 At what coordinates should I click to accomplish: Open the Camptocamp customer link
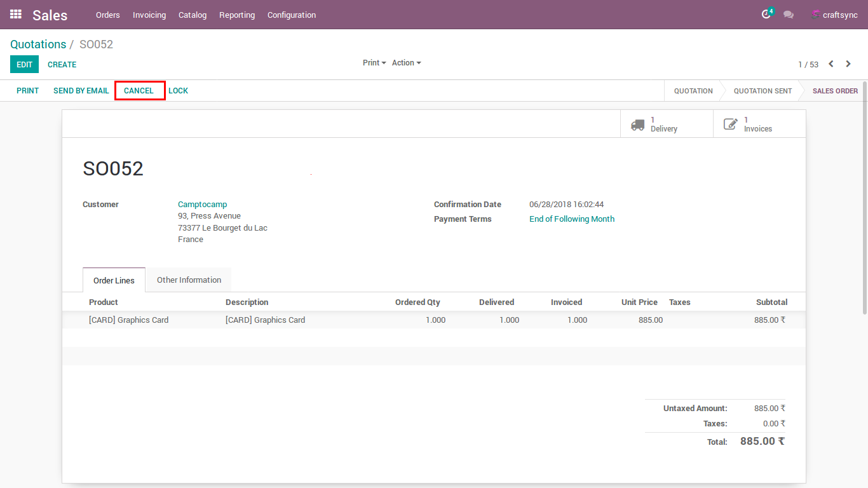tap(202, 205)
